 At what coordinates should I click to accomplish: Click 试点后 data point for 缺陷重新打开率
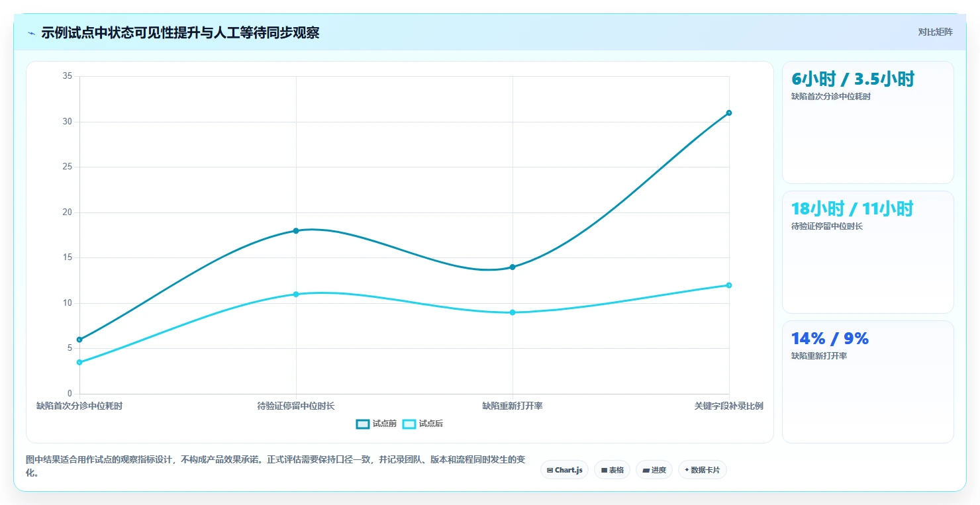pos(513,312)
